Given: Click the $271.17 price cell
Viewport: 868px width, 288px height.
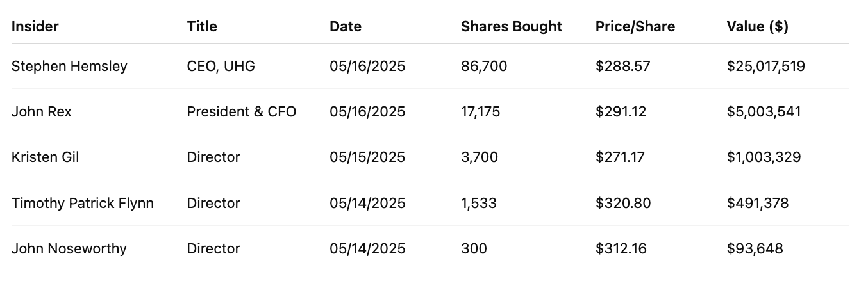Looking at the screenshot, I should (x=621, y=157).
